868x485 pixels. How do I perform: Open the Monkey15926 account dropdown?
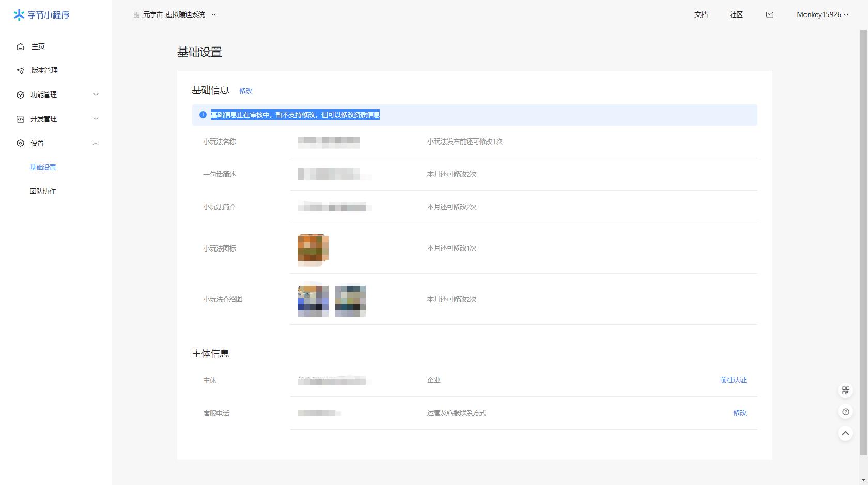pos(822,15)
